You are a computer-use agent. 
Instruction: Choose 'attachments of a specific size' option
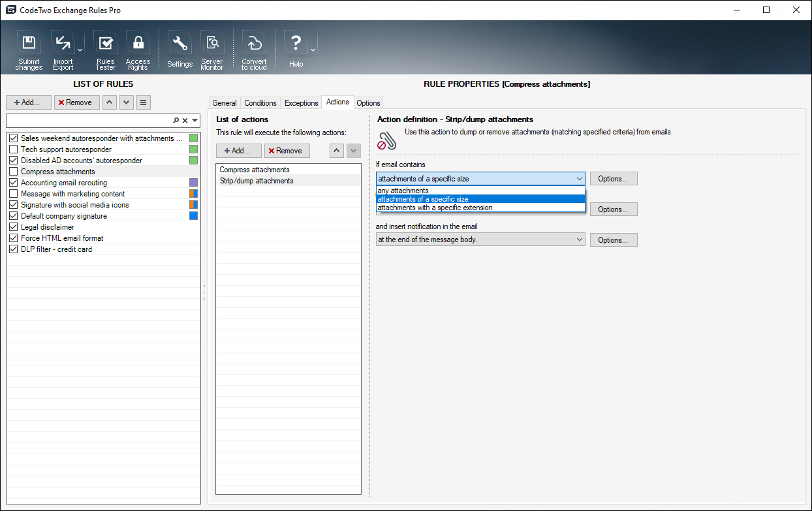pyautogui.click(x=480, y=199)
